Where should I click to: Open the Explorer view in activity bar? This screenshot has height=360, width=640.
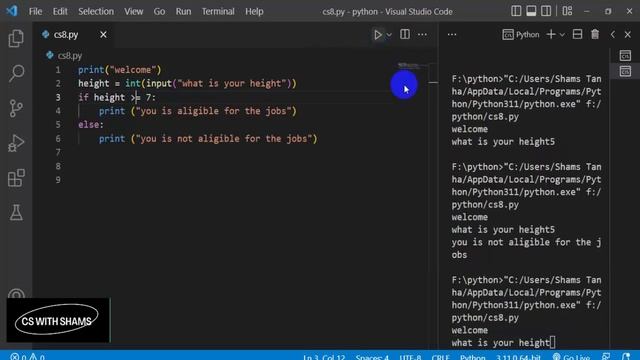point(16,38)
